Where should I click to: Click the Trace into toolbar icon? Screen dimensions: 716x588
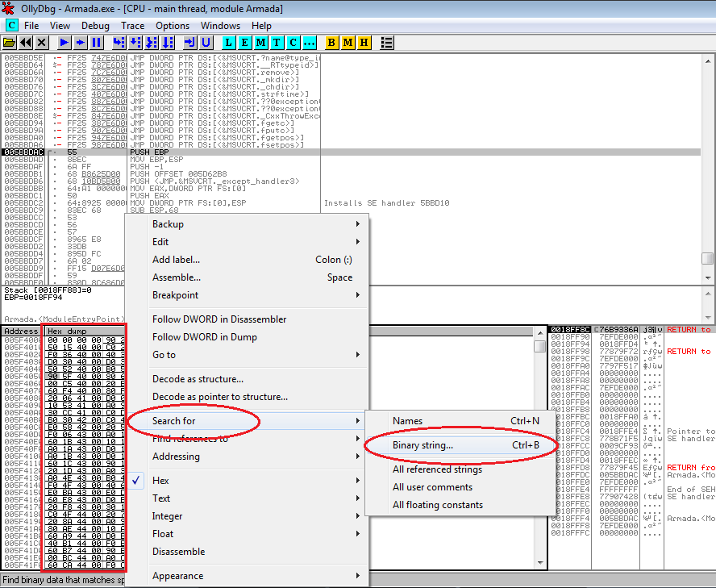(x=152, y=43)
